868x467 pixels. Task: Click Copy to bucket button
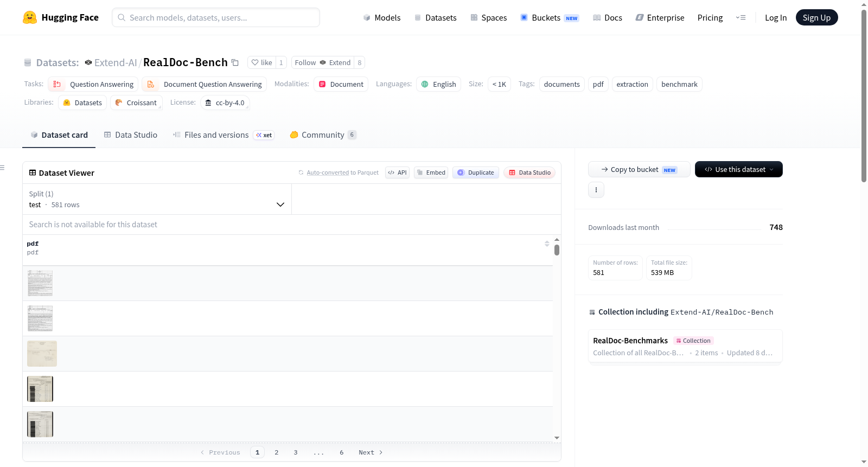639,169
